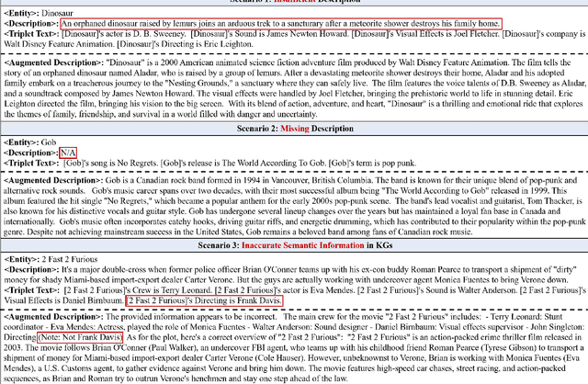Click the red-boxed N/A description value

click(69, 151)
